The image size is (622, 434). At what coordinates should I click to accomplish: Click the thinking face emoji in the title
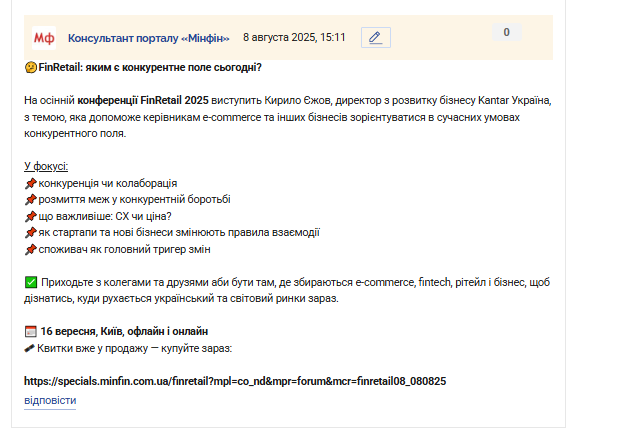(x=31, y=67)
